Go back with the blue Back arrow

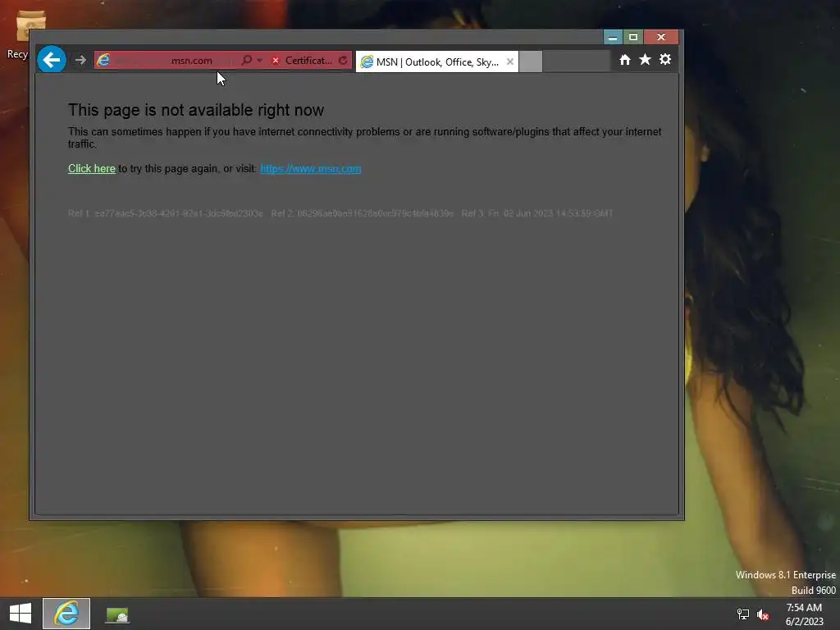(52, 59)
